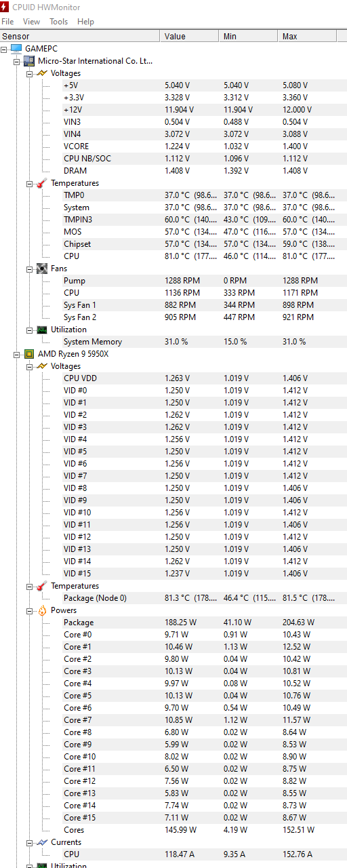Image resolution: width=347 pixels, height=868 pixels.
Task: Collapse the Currents group
Action: tap(29, 842)
